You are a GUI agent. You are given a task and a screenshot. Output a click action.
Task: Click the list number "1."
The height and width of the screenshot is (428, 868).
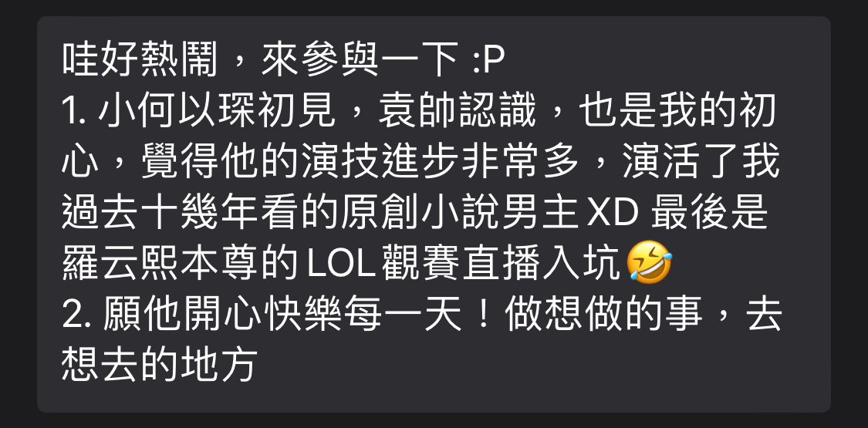77,110
